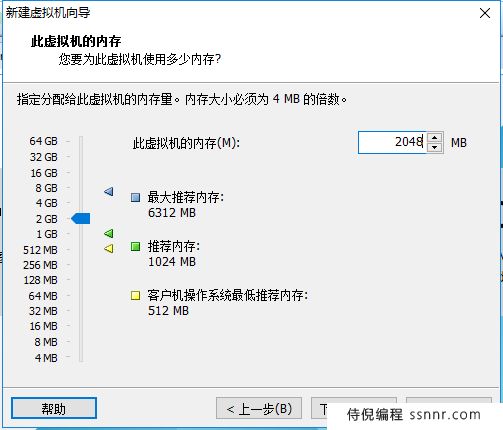503x430 pixels.
Task: Click the green recommended memory marker
Action: [109, 233]
